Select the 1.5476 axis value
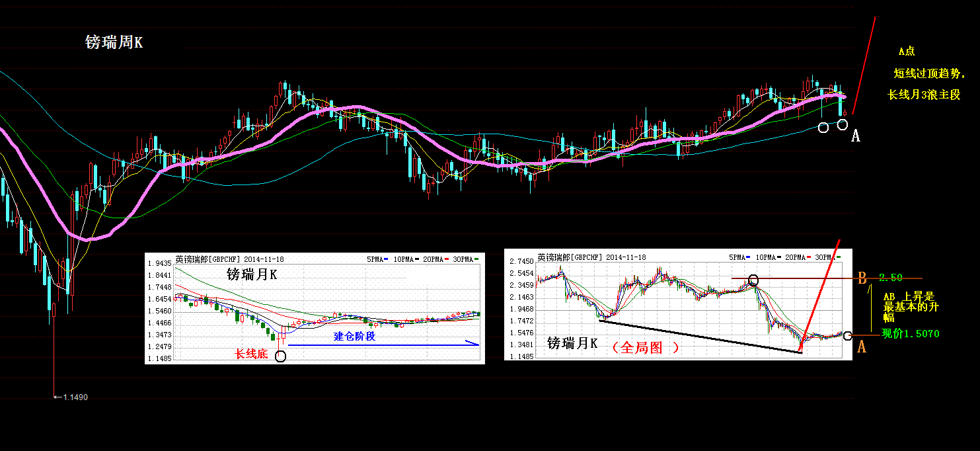Screen dimensions: 980x451 point(522,333)
